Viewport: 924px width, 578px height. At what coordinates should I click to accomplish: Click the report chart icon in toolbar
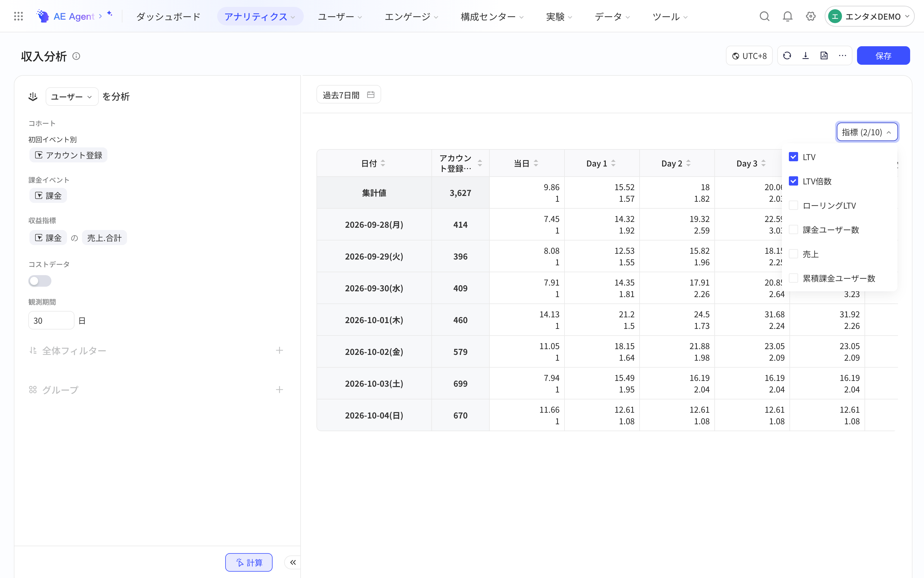824,56
